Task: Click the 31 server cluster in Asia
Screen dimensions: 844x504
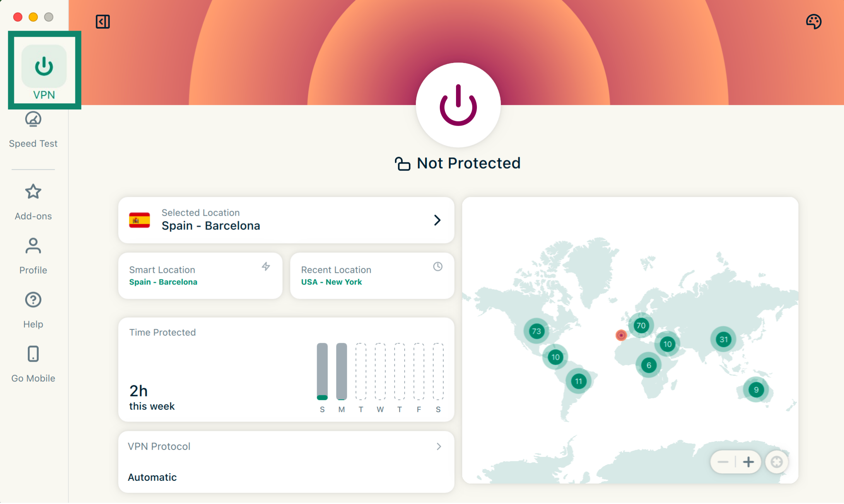Action: [723, 340]
